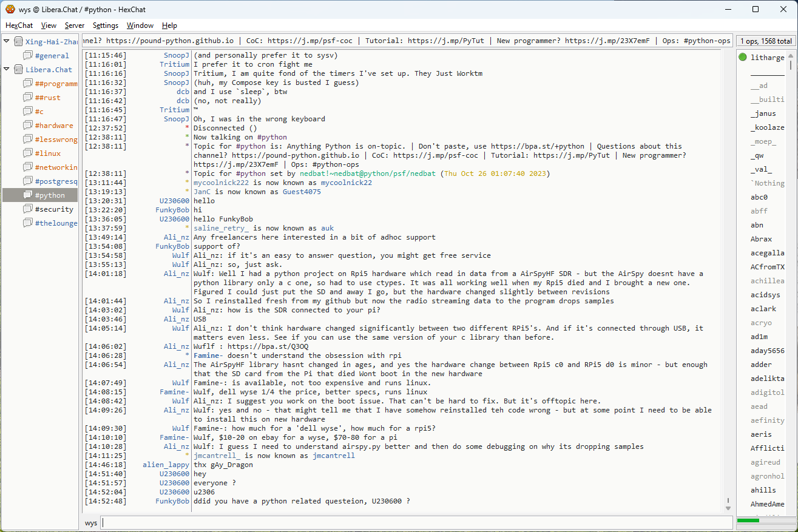Click the green lag meter bar
Viewport: 798px width, 532px height.
(748, 520)
